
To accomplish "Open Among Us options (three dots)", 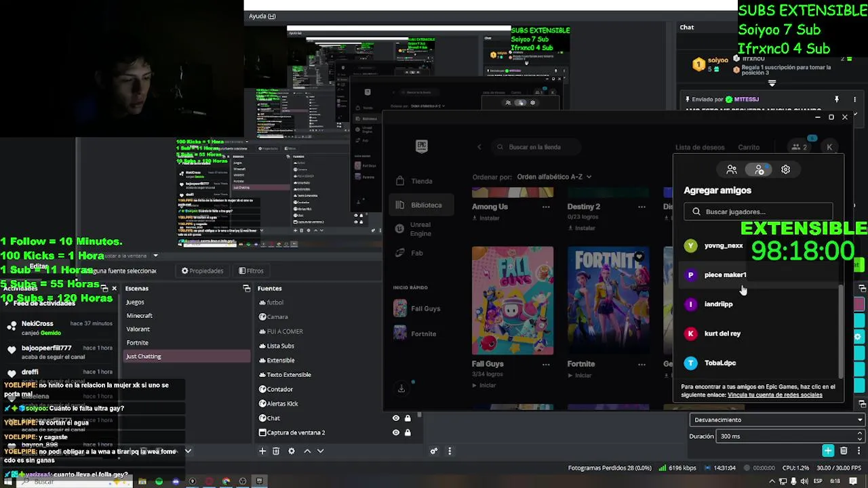I will [x=546, y=207].
